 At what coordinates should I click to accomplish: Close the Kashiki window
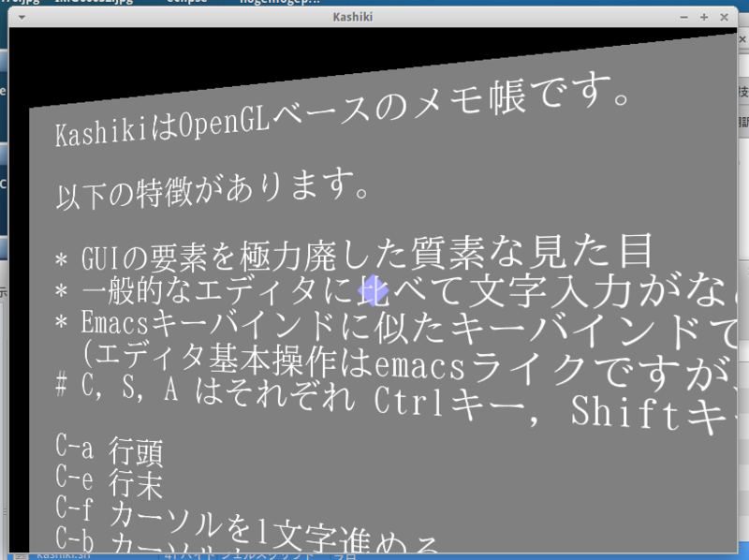[724, 17]
